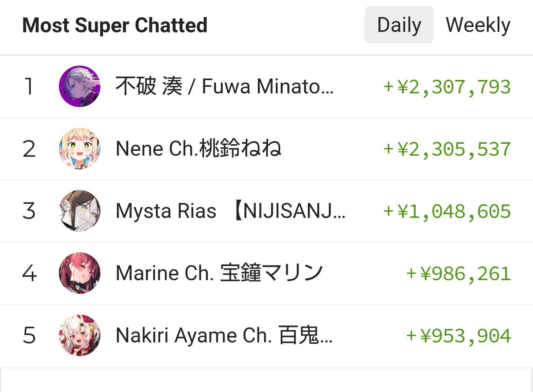This screenshot has width=533, height=392.
Task: Click Nakiri Ayame's avatar image
Action: click(x=79, y=335)
